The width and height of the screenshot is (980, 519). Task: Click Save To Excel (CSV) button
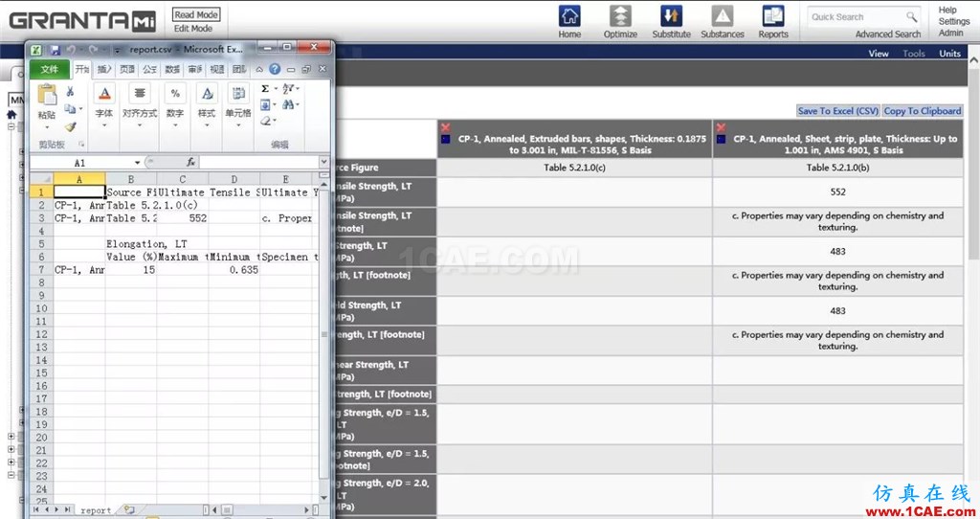tap(837, 111)
